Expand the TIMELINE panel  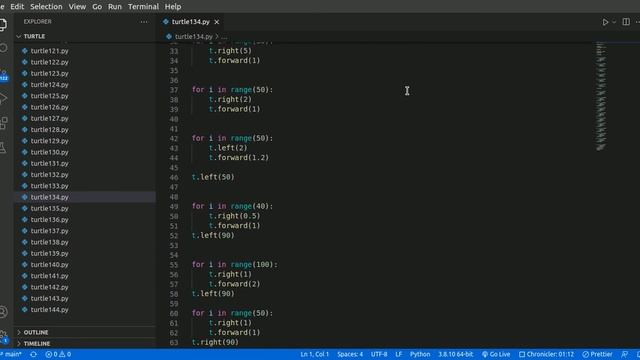(x=85, y=344)
